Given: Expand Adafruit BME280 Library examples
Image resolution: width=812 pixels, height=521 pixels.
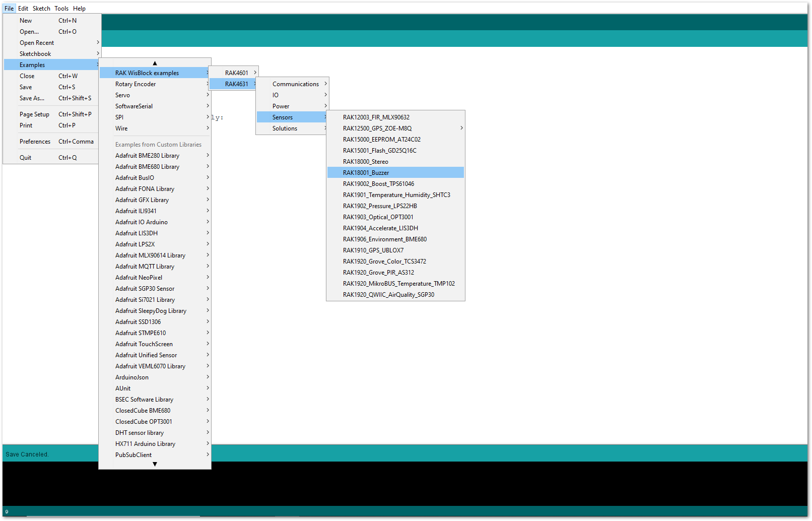Looking at the screenshot, I should tap(155, 156).
